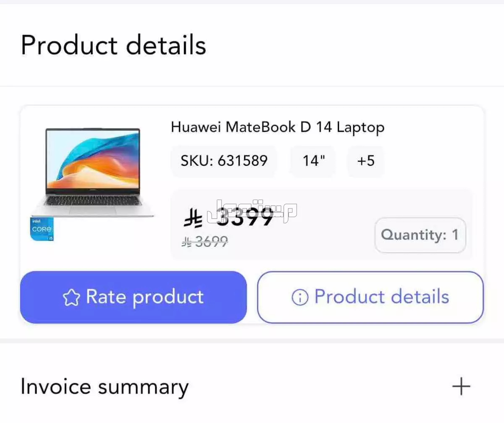
Task: Click the Rate product button
Action: click(133, 297)
